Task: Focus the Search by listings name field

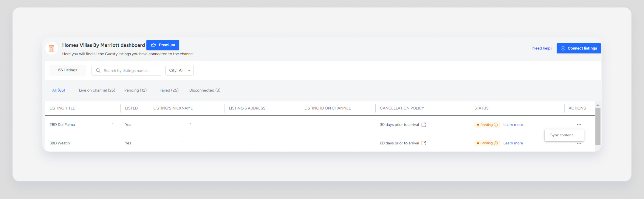Action: point(126,71)
